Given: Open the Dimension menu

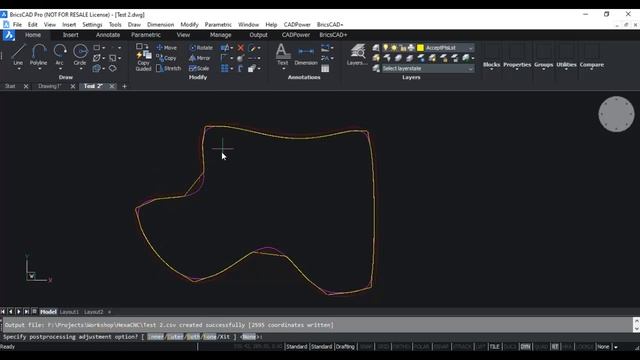Looking at the screenshot, I should click(160, 24).
